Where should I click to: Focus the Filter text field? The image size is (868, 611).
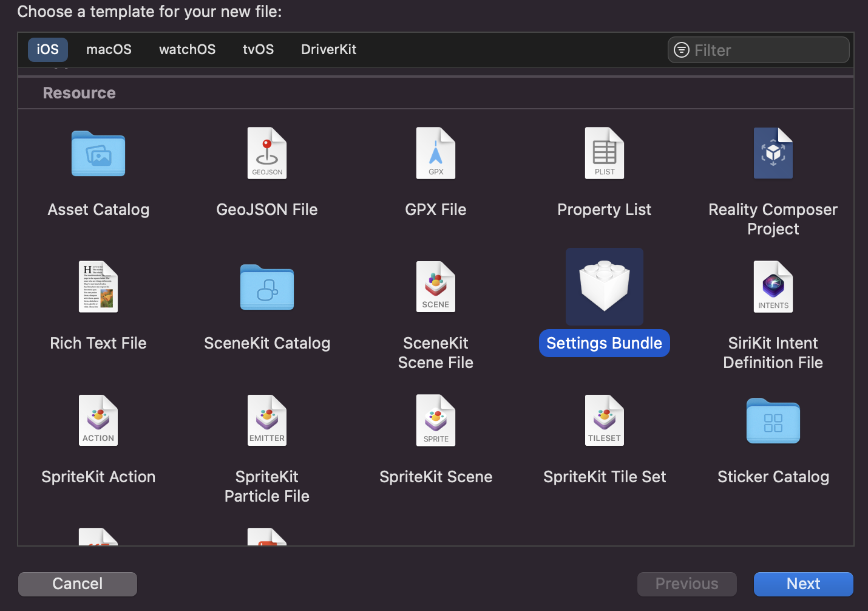pos(759,50)
